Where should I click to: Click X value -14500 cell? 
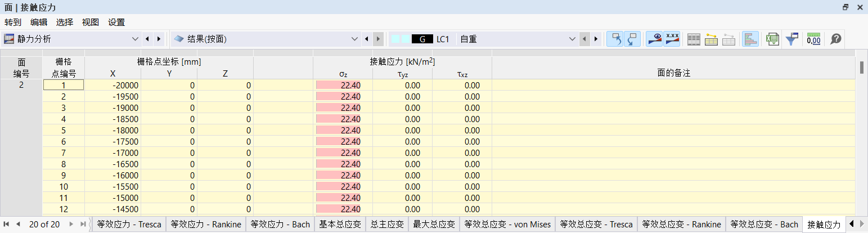tap(113, 209)
